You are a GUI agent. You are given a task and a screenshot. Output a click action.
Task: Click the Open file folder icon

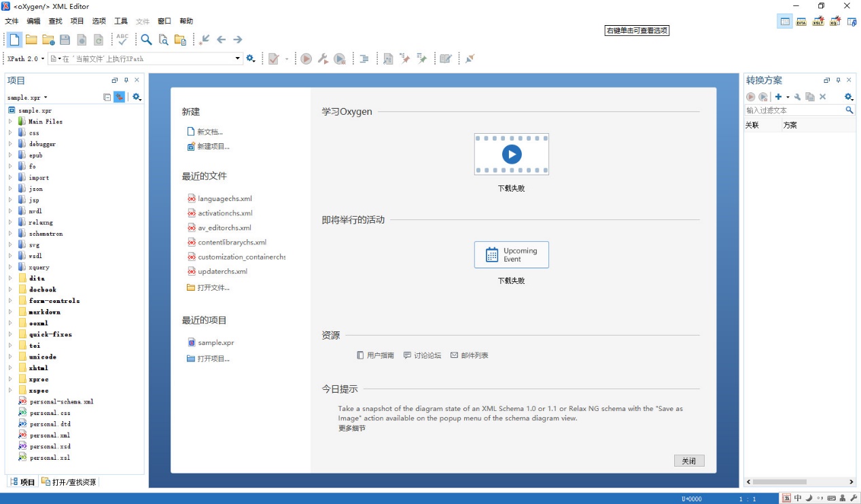click(x=31, y=39)
